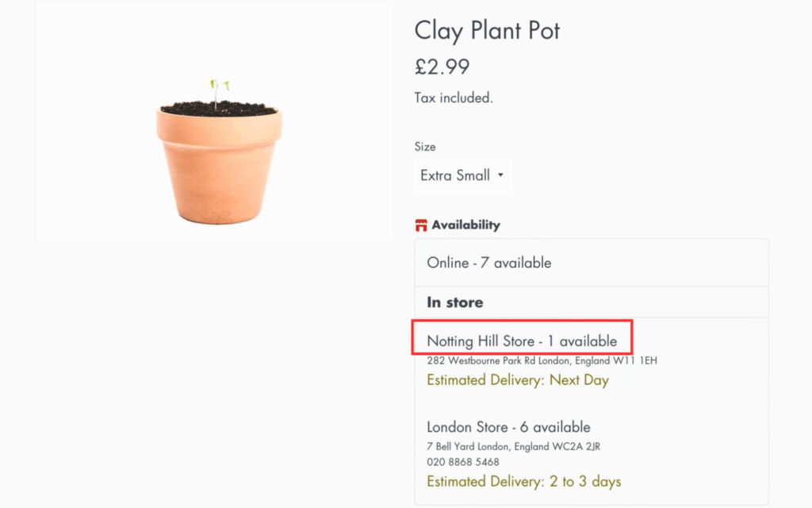Click the terracotta clay pot product image
812x508 pixels.
pyautogui.click(x=219, y=167)
